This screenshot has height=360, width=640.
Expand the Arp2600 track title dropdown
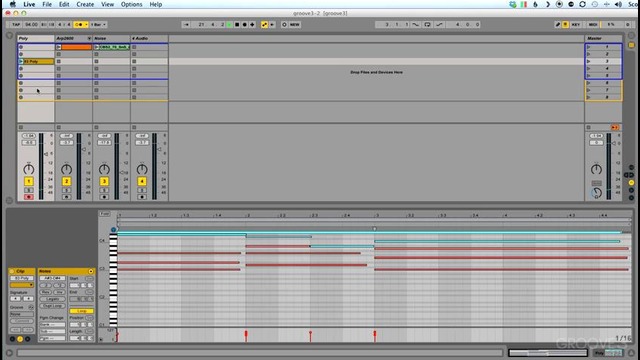point(89,38)
